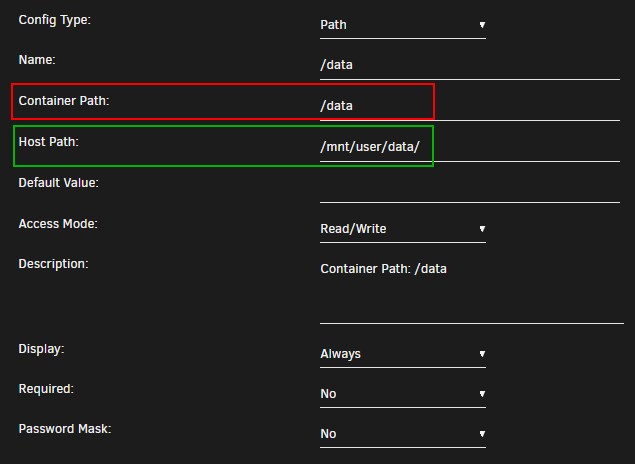The image size is (635, 464).
Task: Focus the empty Default Value field
Action: pos(469,187)
